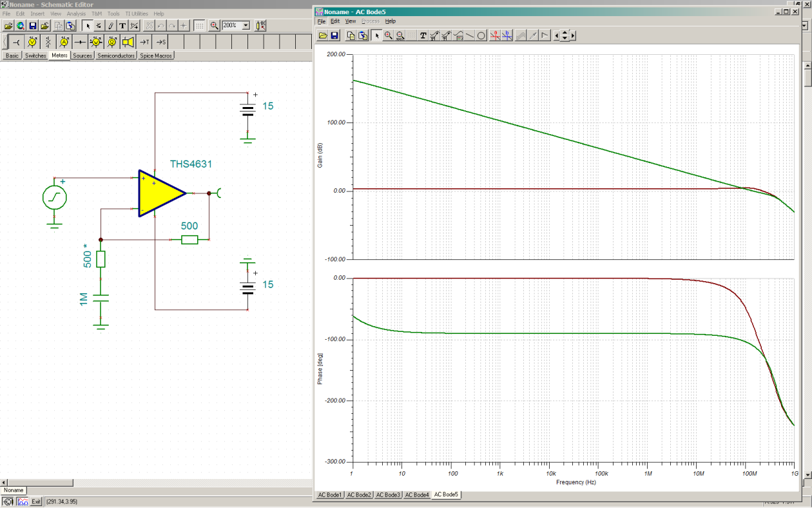The height and width of the screenshot is (508, 812).
Task: Open the TI Utilities menu
Action: coord(136,14)
